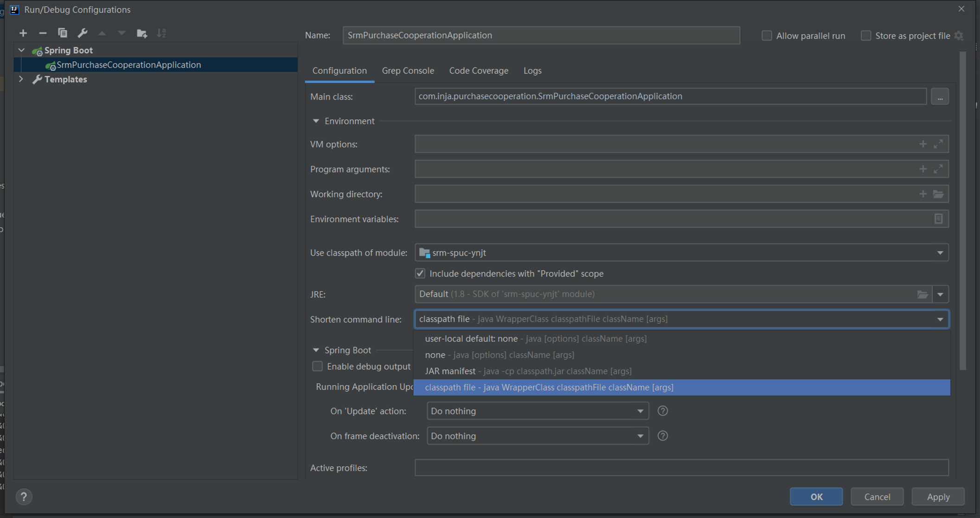Viewport: 980px width, 518px height.
Task: Choose none shorten command line option
Action: (x=681, y=355)
